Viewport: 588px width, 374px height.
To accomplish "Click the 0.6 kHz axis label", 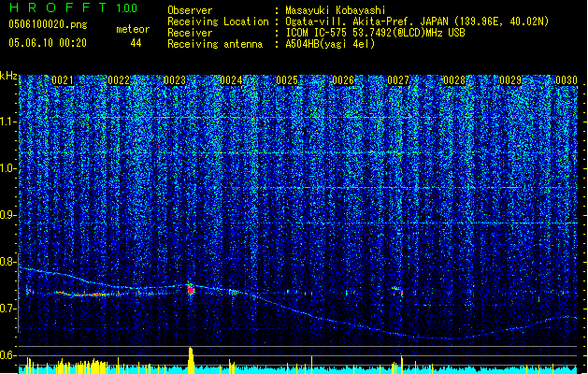I will (7, 355).
